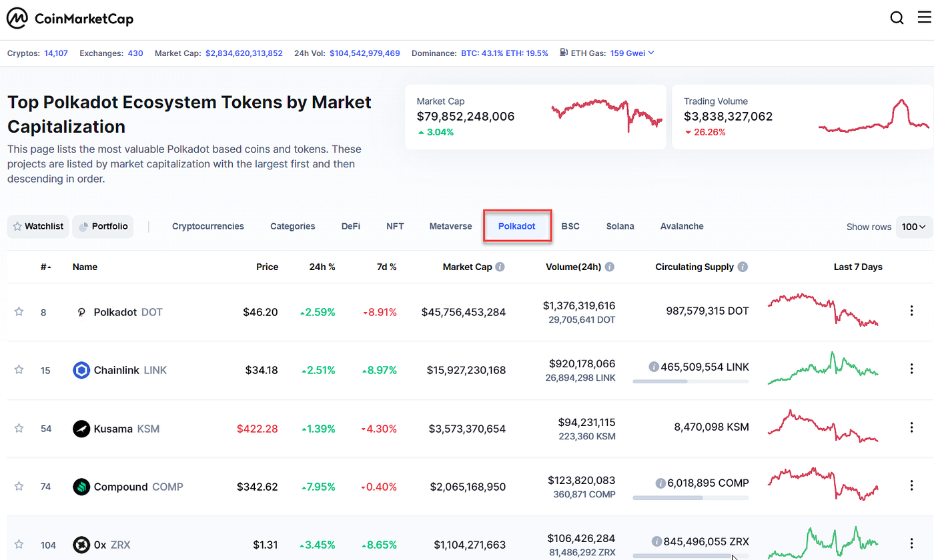Open the search magnifier icon
This screenshot has width=934, height=560.
pos(897,18)
